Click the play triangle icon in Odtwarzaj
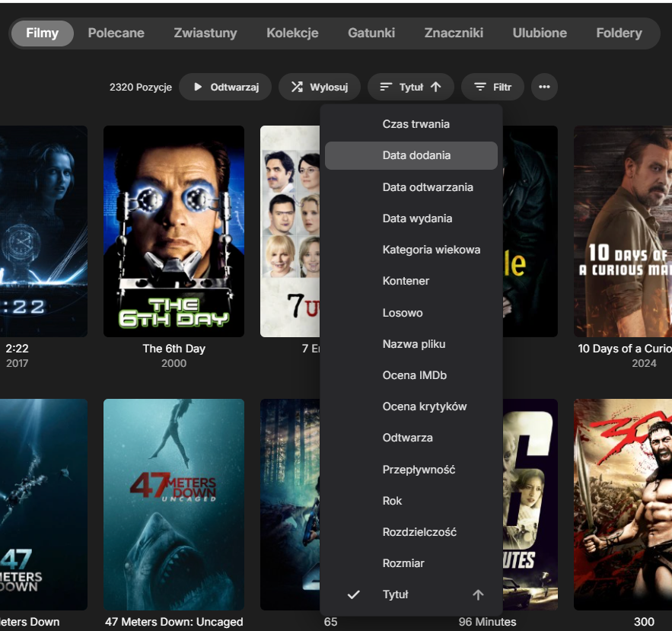The width and height of the screenshot is (672, 631). click(198, 87)
